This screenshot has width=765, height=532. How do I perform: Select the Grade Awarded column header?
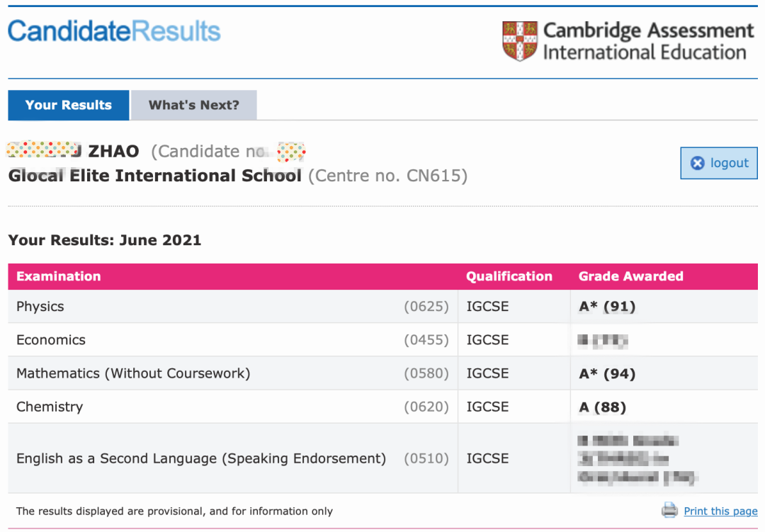(x=631, y=276)
